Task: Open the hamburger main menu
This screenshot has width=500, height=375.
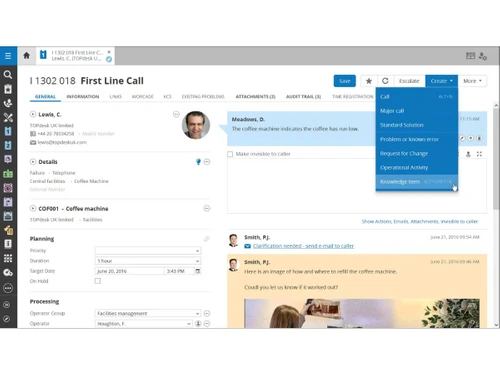Action: pos(8,56)
